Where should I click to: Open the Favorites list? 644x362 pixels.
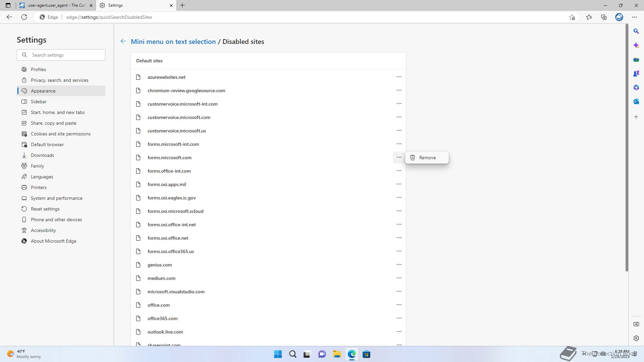point(589,17)
